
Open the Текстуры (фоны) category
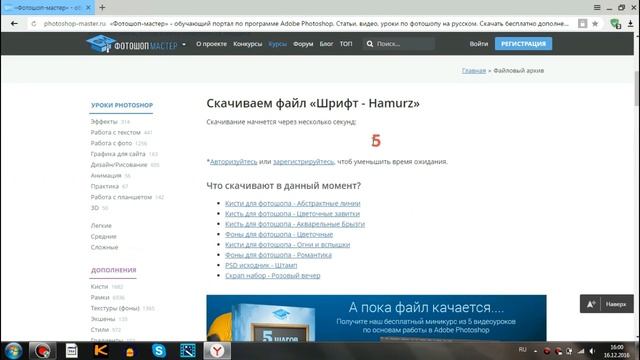tap(115, 308)
